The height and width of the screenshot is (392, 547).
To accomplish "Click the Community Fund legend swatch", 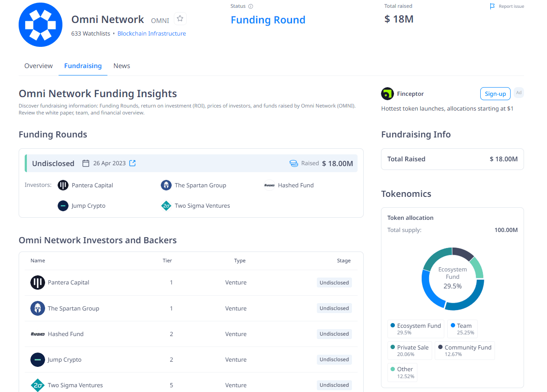I will point(440,347).
